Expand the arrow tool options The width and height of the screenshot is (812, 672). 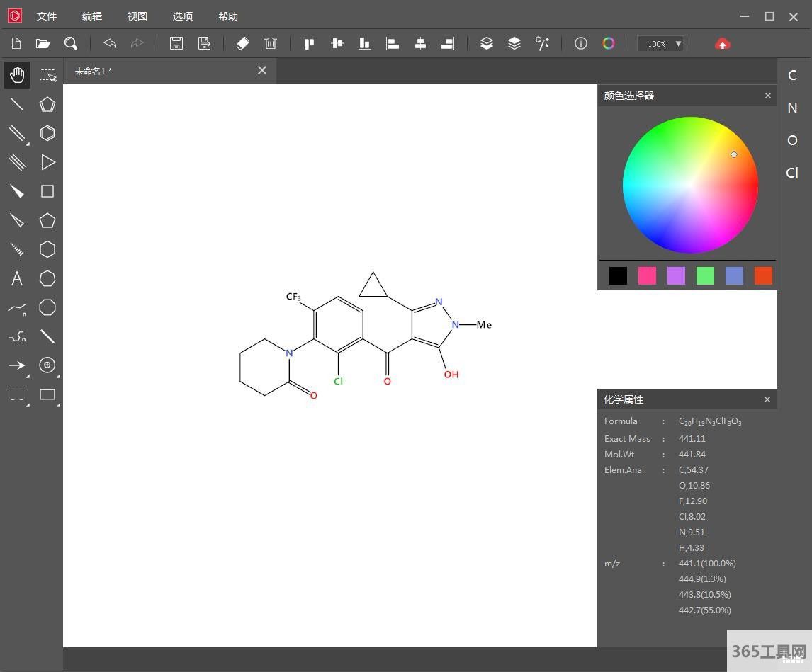[x=28, y=375]
